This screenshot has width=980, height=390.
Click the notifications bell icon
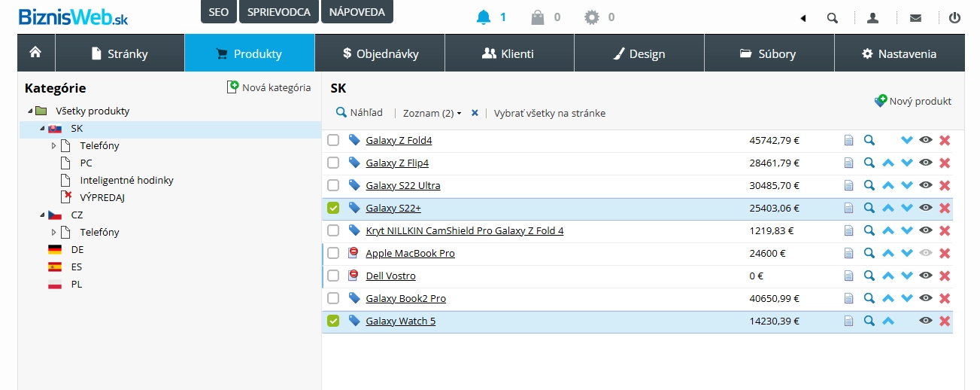[x=483, y=17]
